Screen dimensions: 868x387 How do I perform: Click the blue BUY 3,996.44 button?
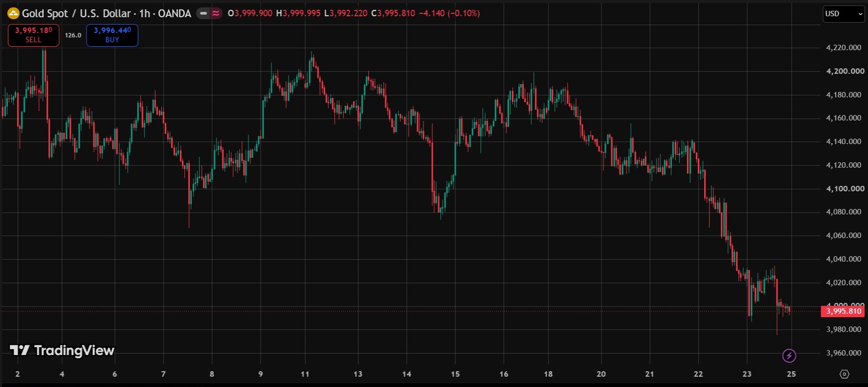click(112, 35)
